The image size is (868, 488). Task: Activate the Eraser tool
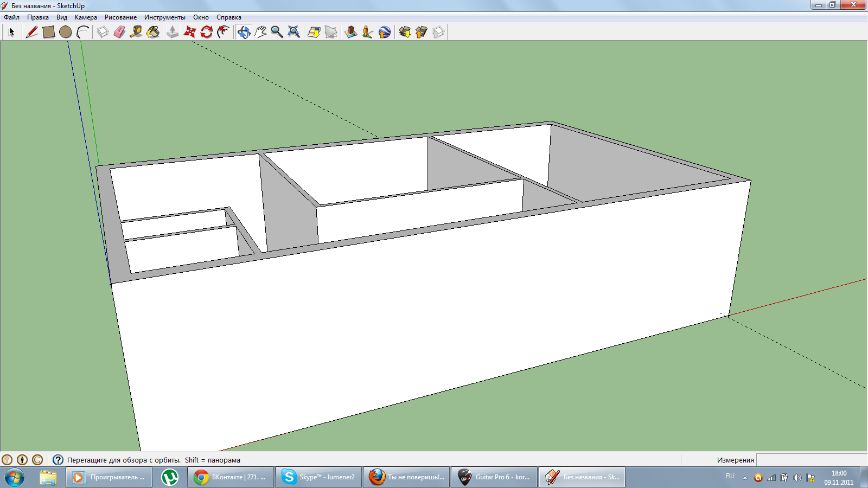click(x=119, y=32)
